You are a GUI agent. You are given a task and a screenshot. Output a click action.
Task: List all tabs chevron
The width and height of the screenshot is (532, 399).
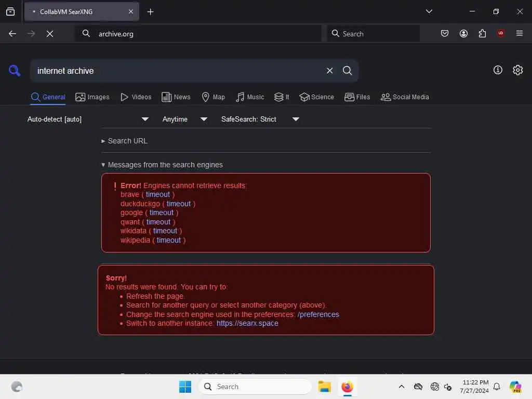(429, 11)
